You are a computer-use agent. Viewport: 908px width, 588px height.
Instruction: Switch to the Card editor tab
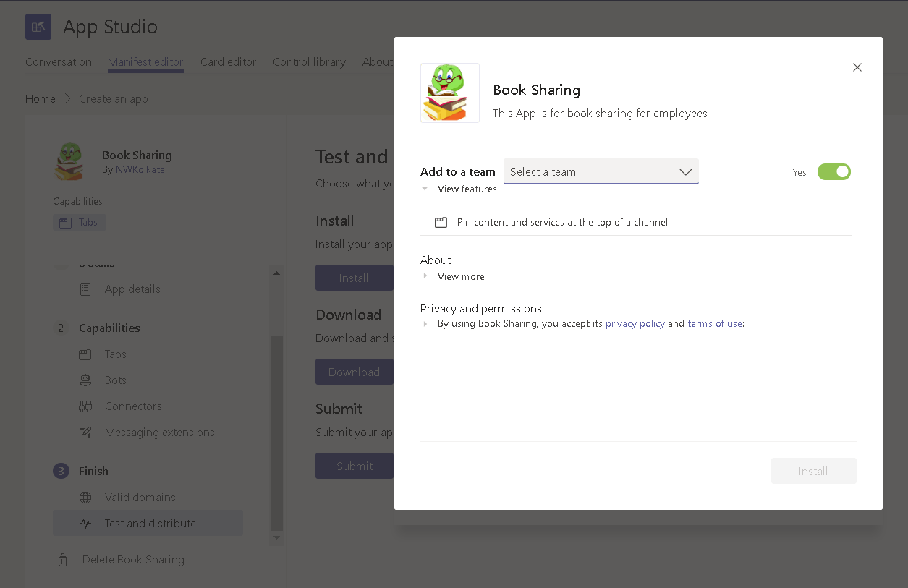pyautogui.click(x=228, y=61)
